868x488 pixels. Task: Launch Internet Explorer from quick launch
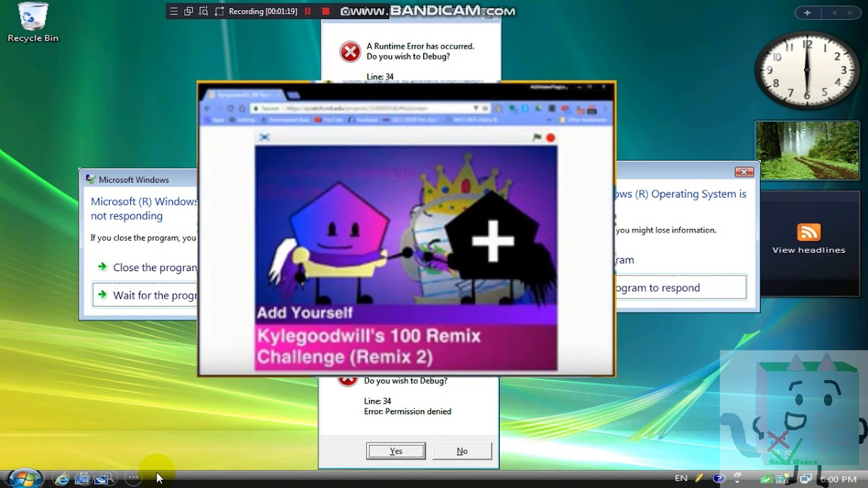62,479
